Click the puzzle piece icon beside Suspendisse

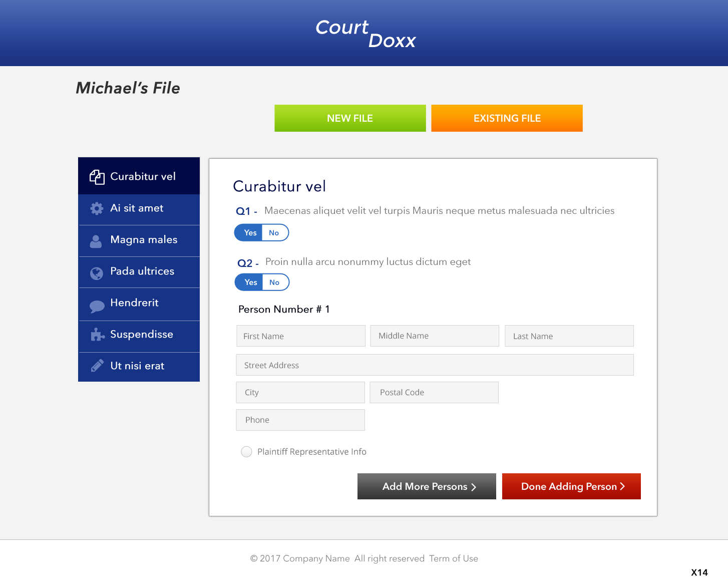click(98, 335)
